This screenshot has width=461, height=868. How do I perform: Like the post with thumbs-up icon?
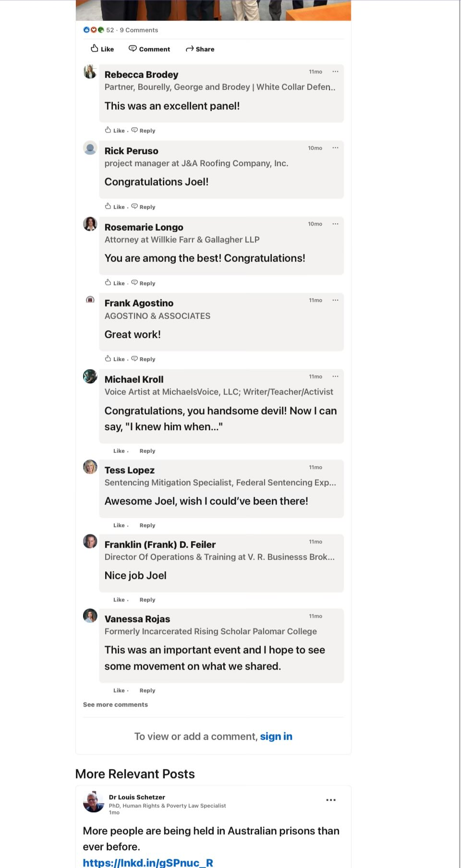coord(102,49)
